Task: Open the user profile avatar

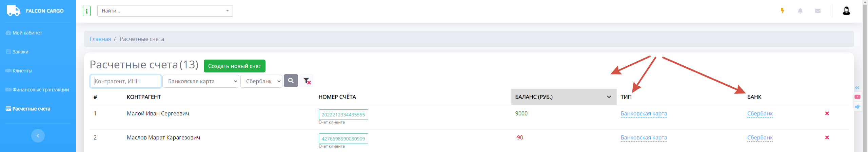Action: pyautogui.click(x=846, y=11)
